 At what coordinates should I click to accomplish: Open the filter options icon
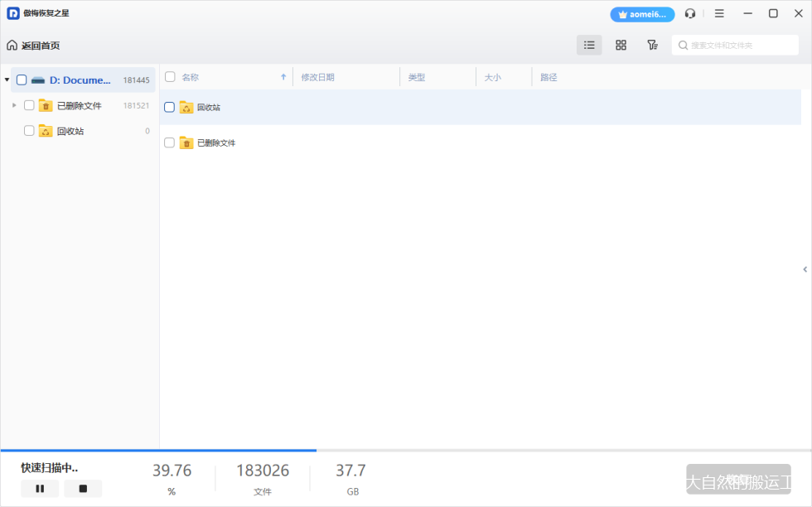point(653,45)
